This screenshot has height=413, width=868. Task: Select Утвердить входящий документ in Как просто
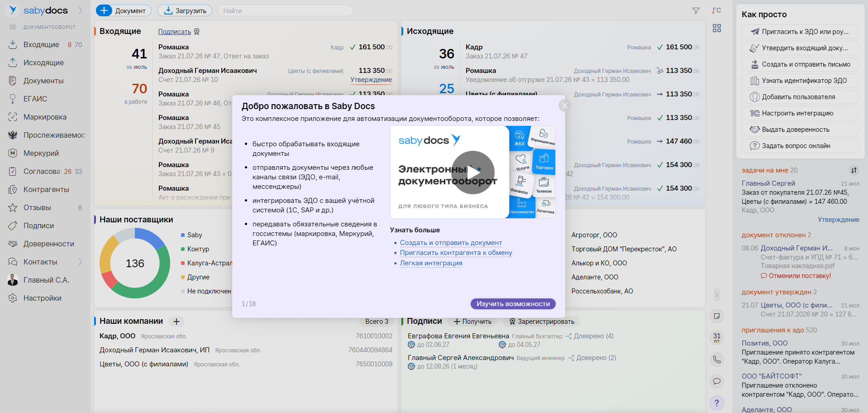[x=801, y=48]
